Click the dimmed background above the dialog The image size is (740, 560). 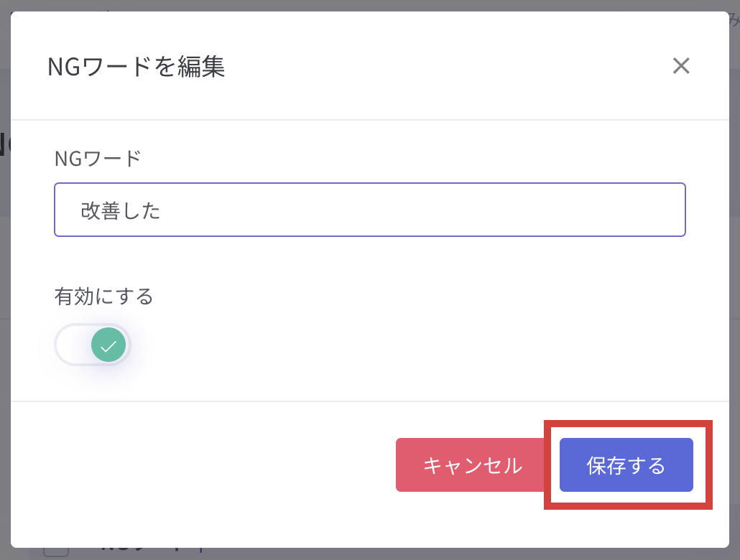370,5
